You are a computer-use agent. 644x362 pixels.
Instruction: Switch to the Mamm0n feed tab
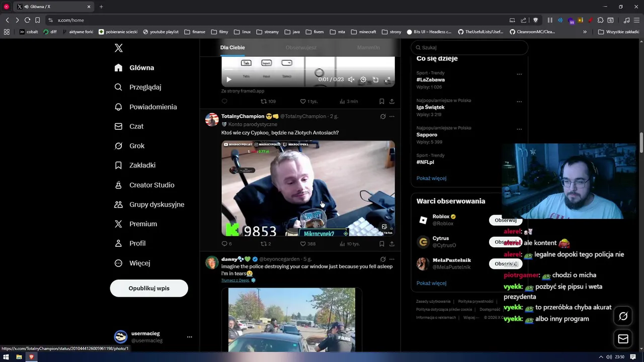pyautogui.click(x=368, y=48)
